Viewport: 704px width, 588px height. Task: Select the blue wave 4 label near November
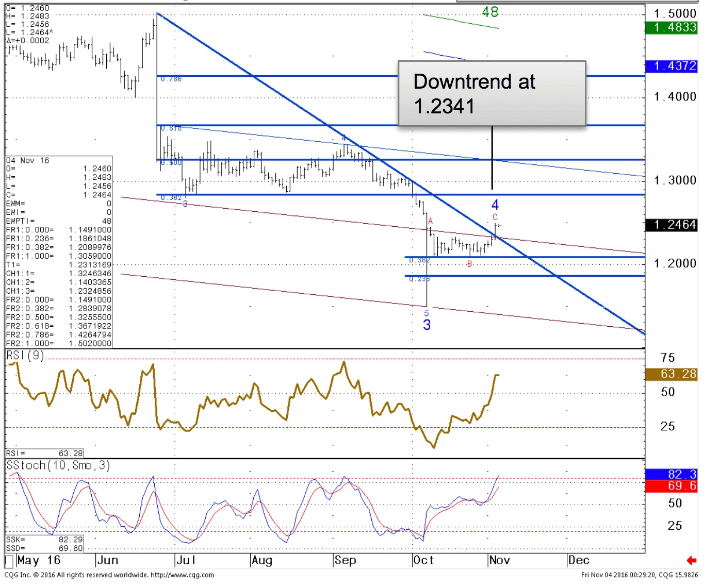(x=495, y=205)
